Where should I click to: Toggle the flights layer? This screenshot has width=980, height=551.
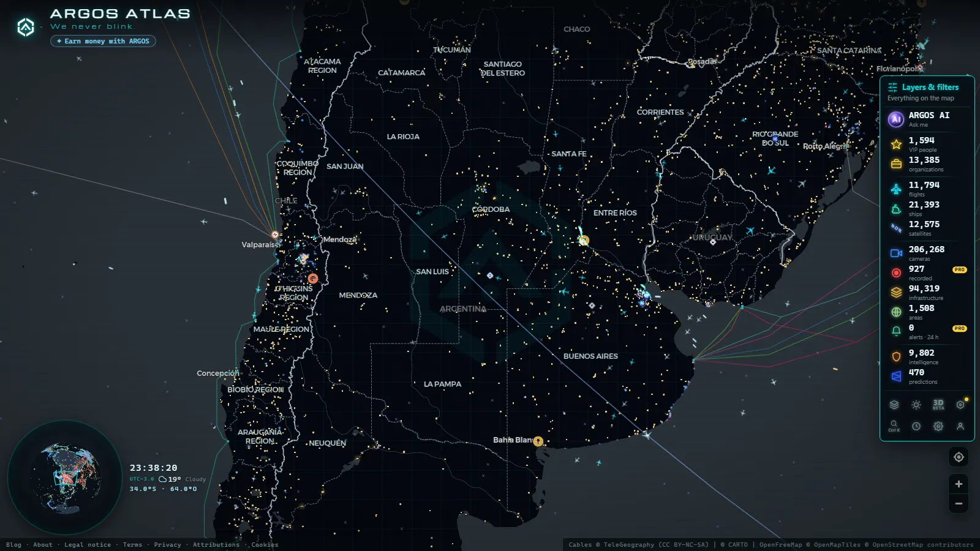click(x=927, y=189)
